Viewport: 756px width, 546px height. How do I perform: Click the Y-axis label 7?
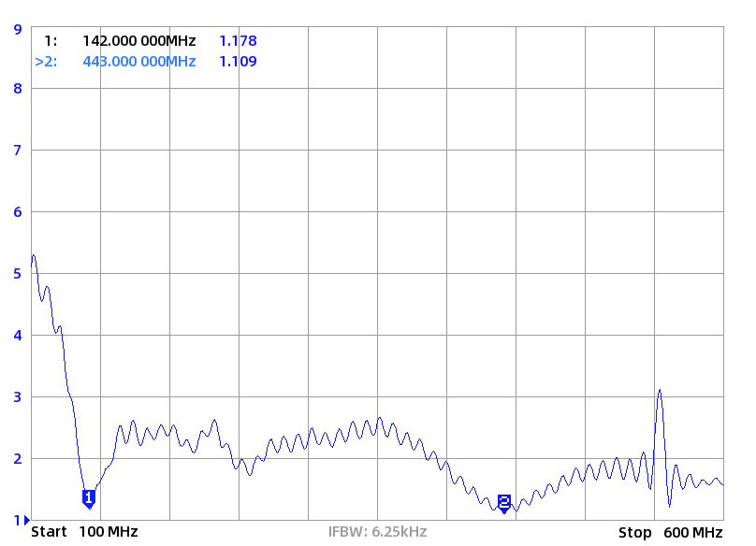point(18,151)
